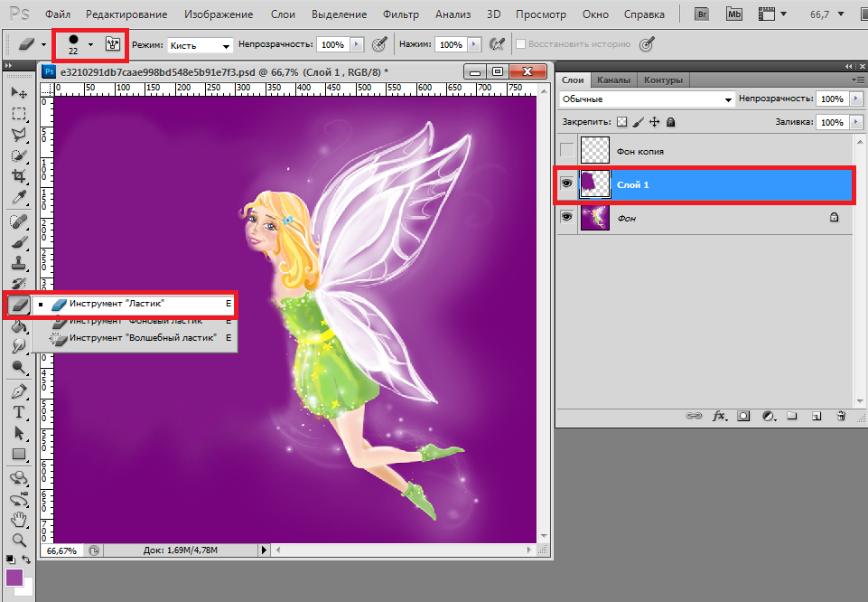
Task: Toggle lock image pixels
Action: tap(639, 122)
